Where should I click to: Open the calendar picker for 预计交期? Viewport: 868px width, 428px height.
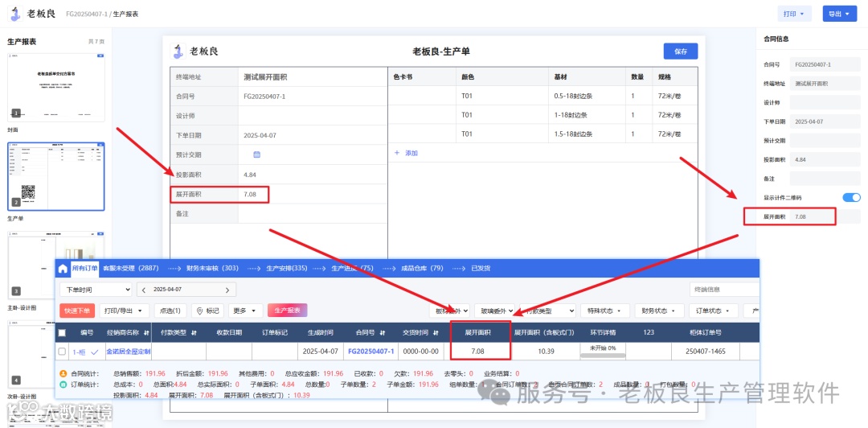click(257, 154)
